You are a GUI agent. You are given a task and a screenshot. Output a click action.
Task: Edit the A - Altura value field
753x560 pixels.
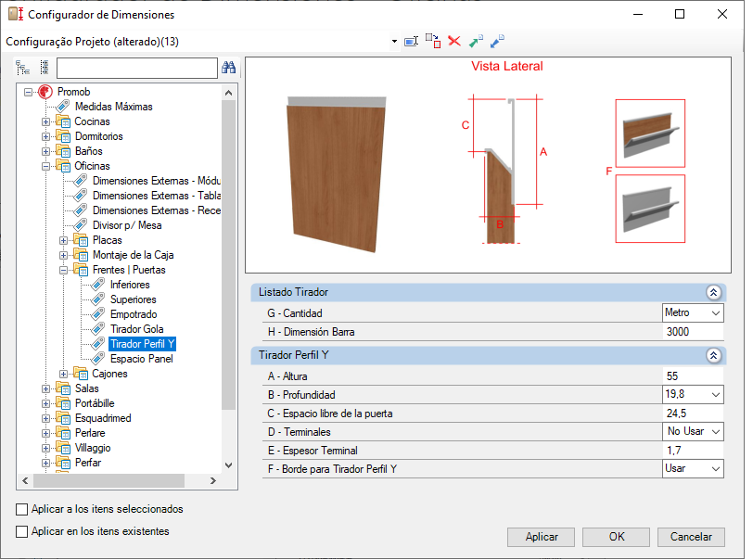pyautogui.click(x=693, y=376)
